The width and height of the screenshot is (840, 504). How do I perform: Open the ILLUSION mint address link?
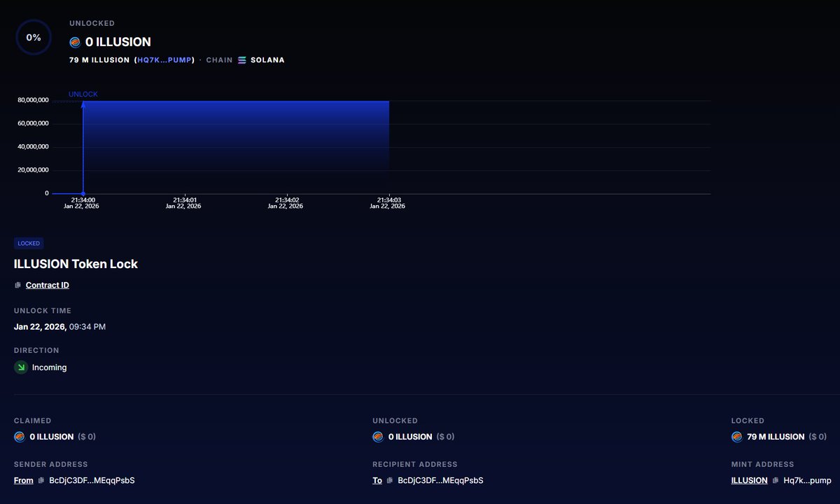750,481
